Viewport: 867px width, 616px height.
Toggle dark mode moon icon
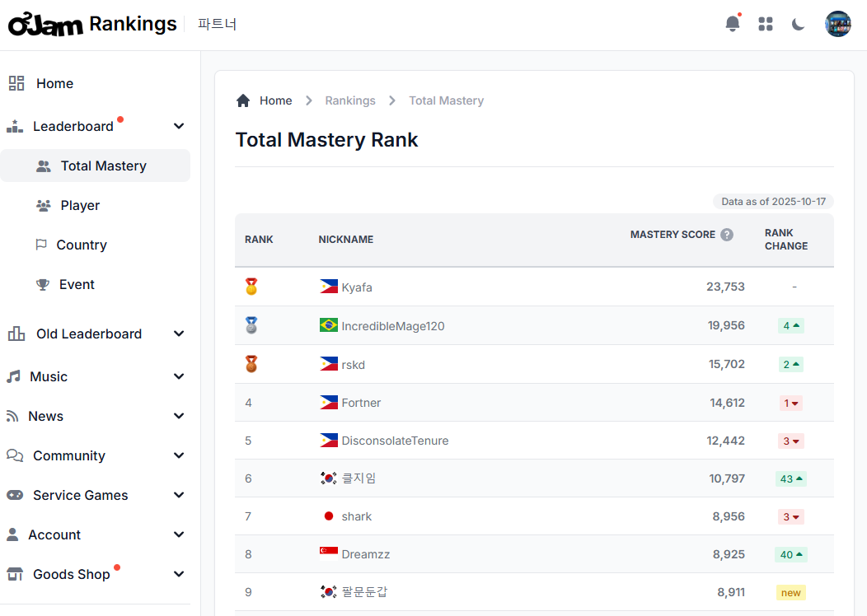coord(798,24)
